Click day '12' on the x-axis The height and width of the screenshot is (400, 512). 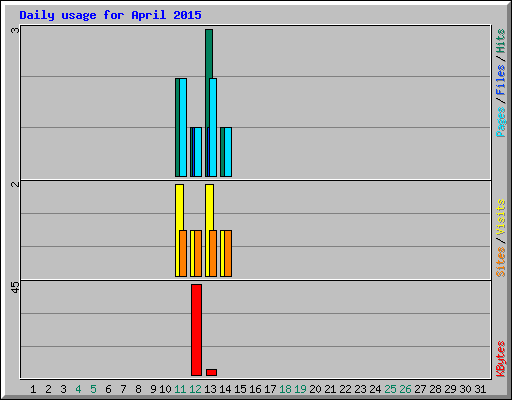tap(195, 389)
